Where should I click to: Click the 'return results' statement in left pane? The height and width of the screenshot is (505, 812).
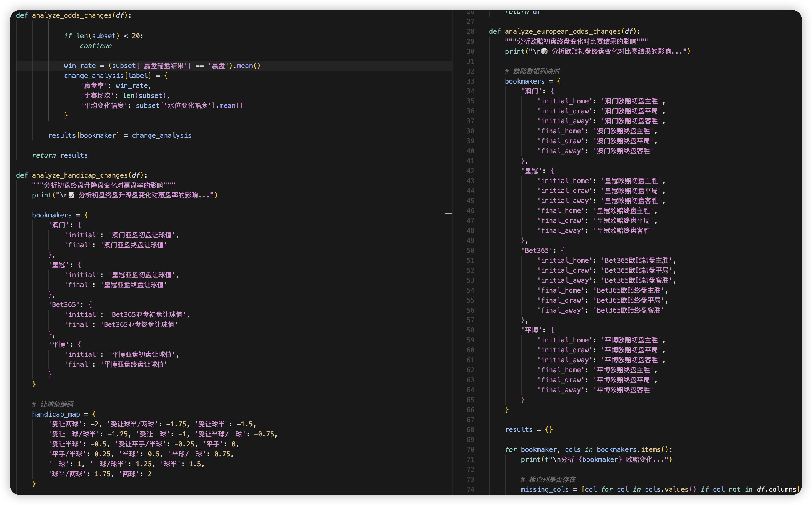(60, 155)
